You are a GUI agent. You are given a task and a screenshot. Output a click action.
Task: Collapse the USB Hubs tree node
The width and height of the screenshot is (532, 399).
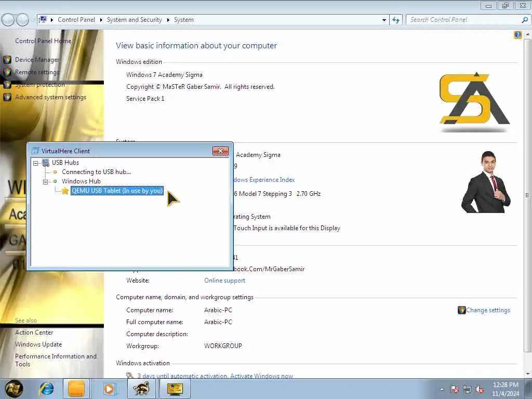(x=35, y=163)
